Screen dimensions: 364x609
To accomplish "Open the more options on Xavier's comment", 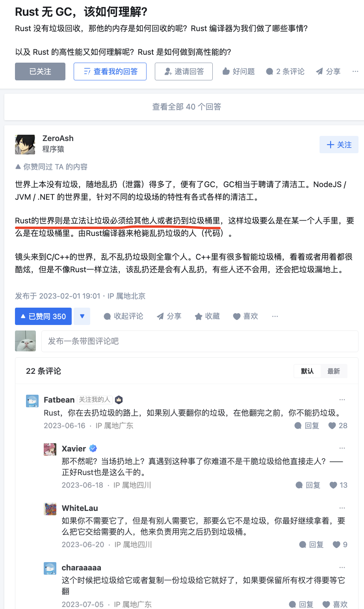I will coord(342,448).
